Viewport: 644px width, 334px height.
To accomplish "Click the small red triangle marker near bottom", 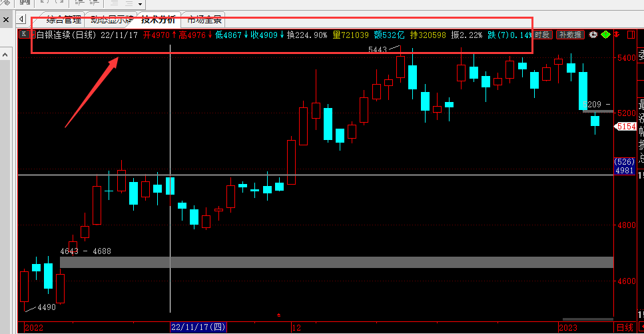I will tap(279, 315).
